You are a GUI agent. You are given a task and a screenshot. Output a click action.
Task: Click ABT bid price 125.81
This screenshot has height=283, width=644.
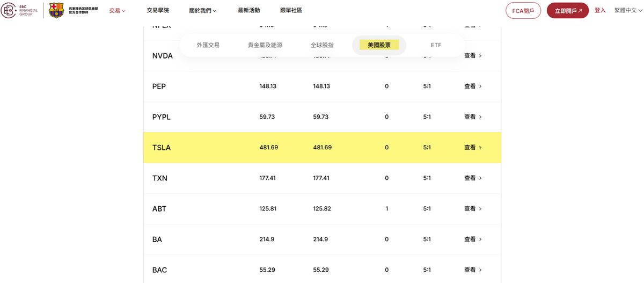268,209
